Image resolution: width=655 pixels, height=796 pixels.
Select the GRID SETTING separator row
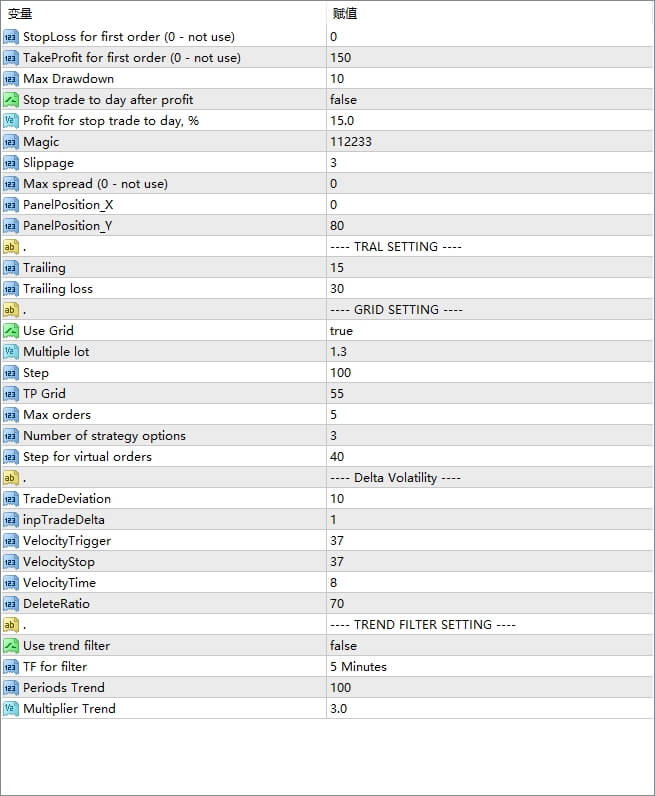394,310
